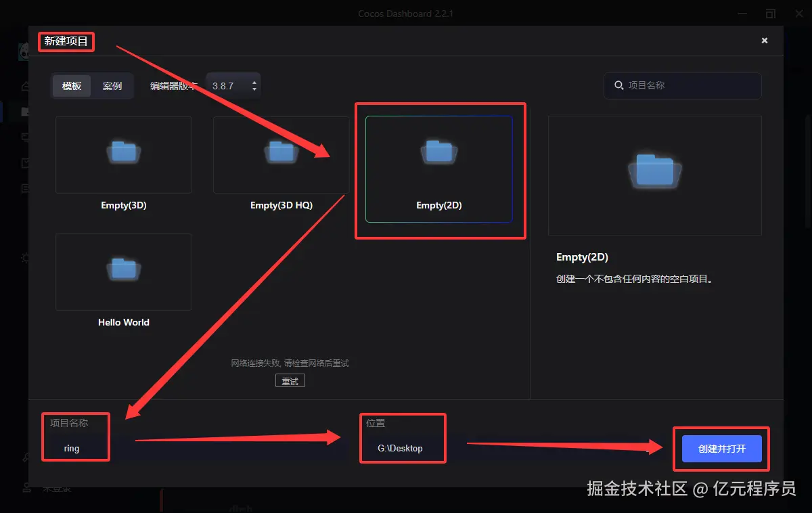Close the 新建项目 dialog with the × icon
This screenshot has height=513, width=812.
coord(765,41)
